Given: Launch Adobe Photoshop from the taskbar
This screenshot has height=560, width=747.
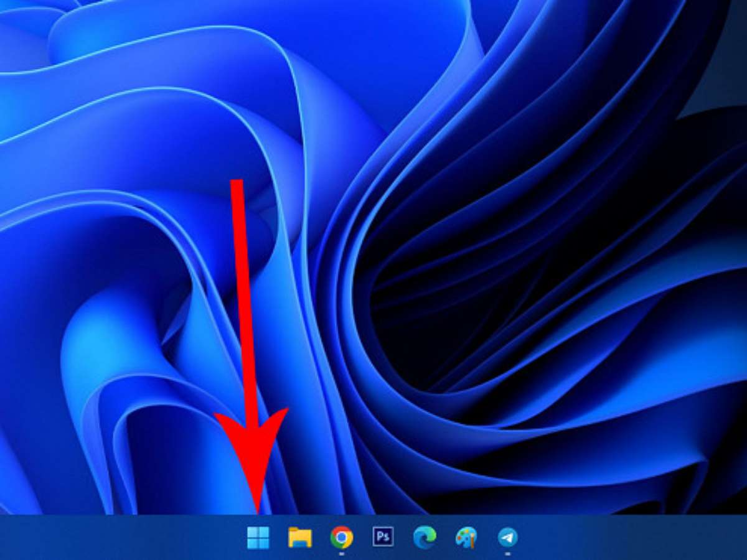Looking at the screenshot, I should pos(383,536).
